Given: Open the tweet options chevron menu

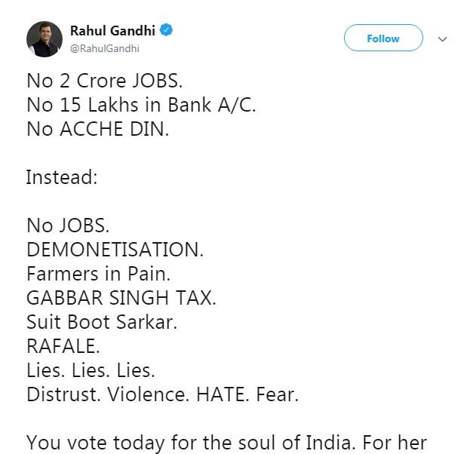Looking at the screenshot, I should [x=442, y=39].
